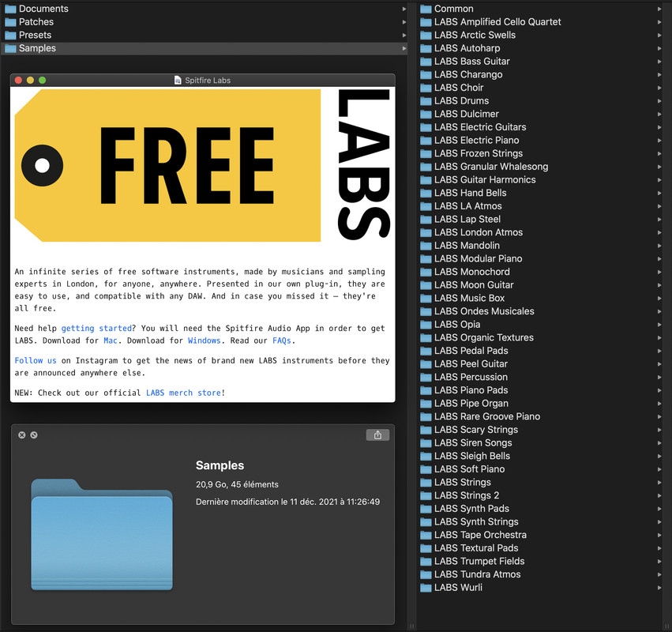Expand arrow for LABS Frozen Strings
Image resolution: width=672 pixels, height=632 pixels.
pyautogui.click(x=659, y=153)
